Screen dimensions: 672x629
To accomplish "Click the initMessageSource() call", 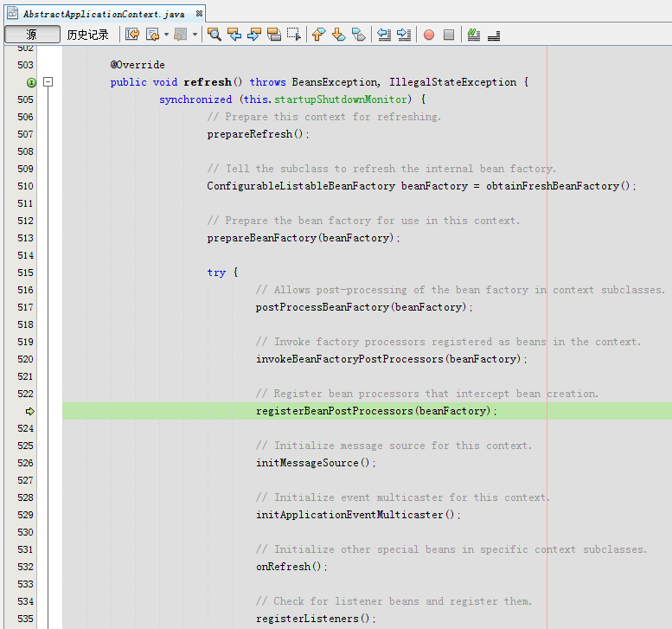I will pyautogui.click(x=316, y=463).
